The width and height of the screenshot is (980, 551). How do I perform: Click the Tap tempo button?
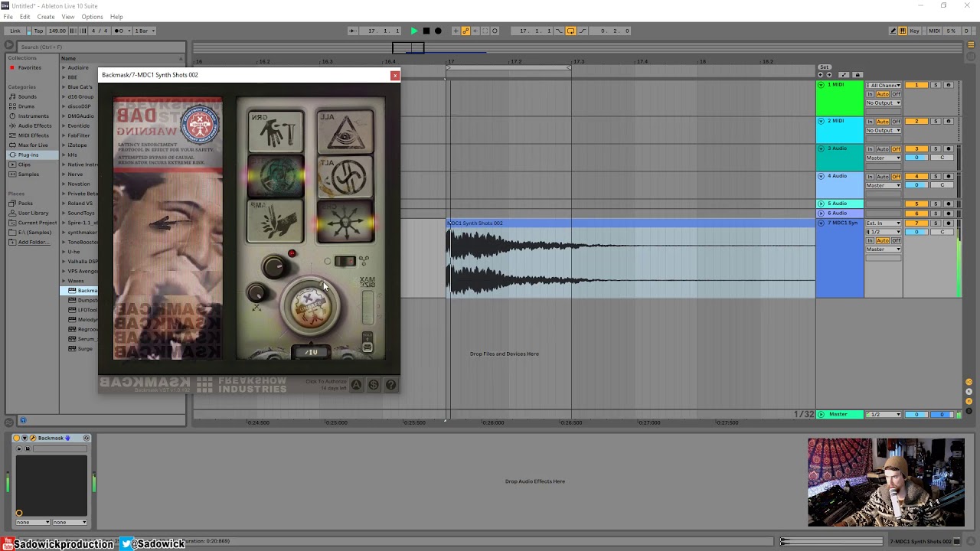point(38,31)
